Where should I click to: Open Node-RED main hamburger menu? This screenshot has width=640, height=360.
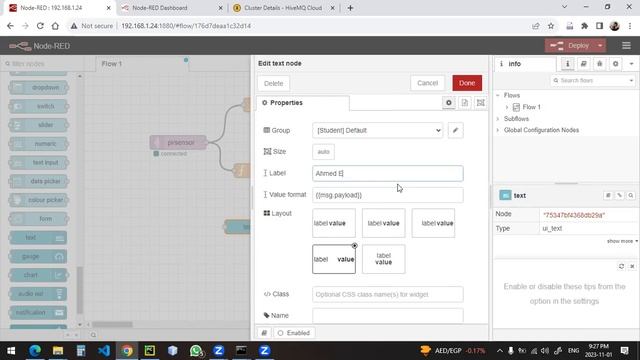626,46
